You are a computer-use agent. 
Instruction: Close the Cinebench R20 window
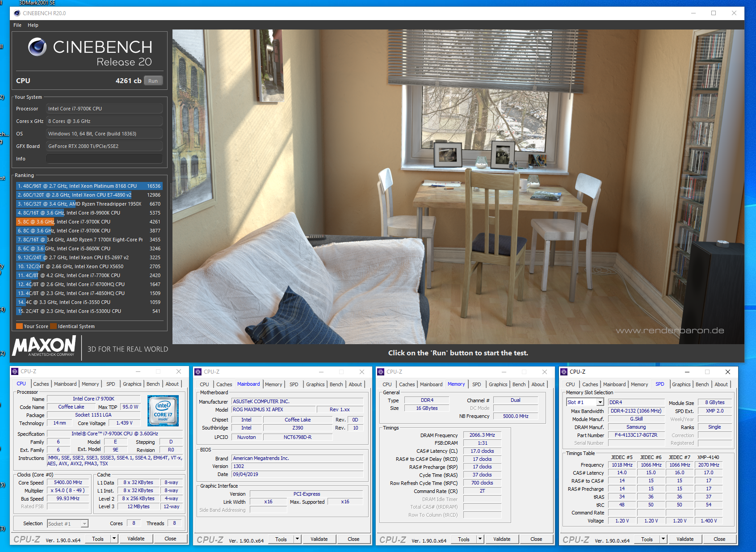tap(734, 13)
